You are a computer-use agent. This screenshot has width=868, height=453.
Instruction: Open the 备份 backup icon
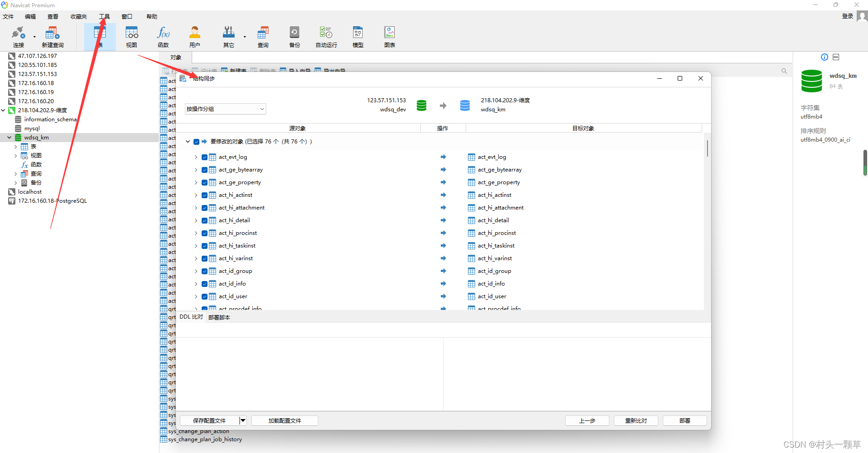click(295, 37)
